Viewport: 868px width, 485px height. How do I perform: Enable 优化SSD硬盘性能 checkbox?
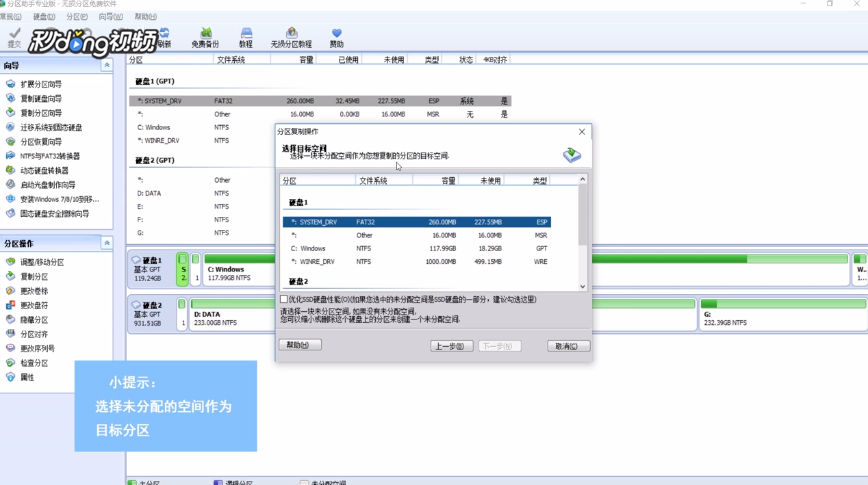pos(283,300)
